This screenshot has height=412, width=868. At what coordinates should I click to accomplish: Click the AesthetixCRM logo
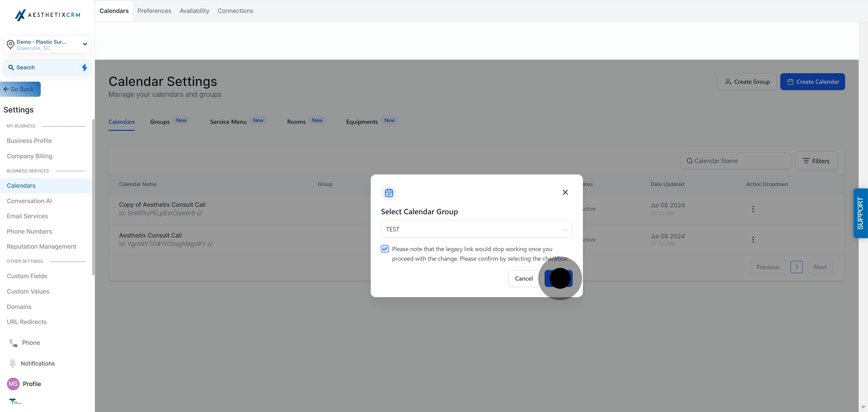coord(48,15)
